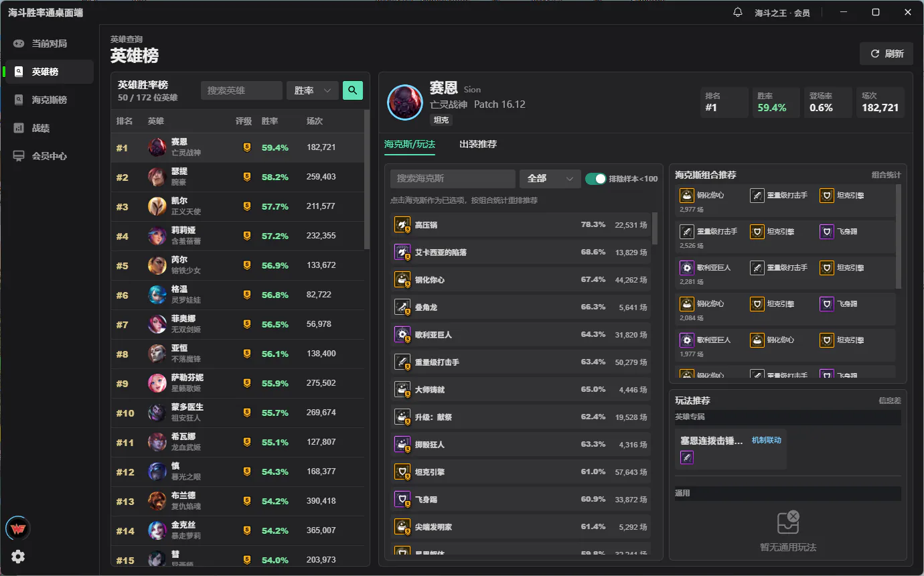Click the 升级：献祭 augment row name

[x=433, y=417]
